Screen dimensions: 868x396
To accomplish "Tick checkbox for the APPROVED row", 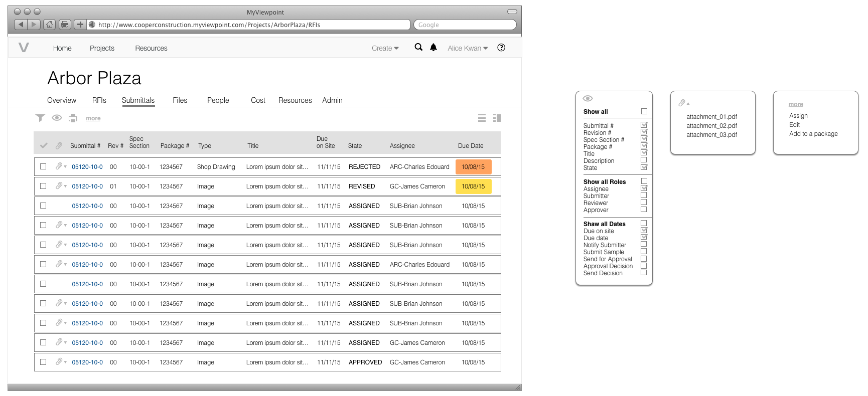I will pyautogui.click(x=43, y=362).
